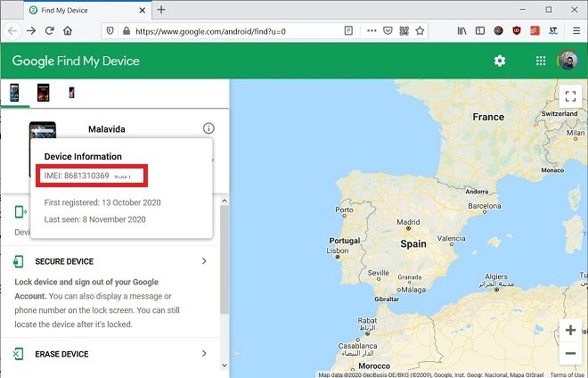
Task: Open the Firefox hamburger menu
Action: point(576,31)
